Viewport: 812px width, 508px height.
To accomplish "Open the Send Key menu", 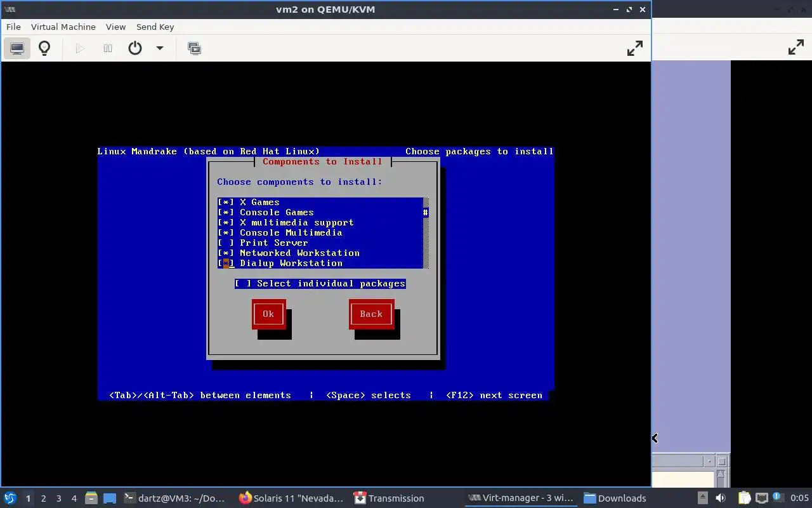I will coord(155,27).
